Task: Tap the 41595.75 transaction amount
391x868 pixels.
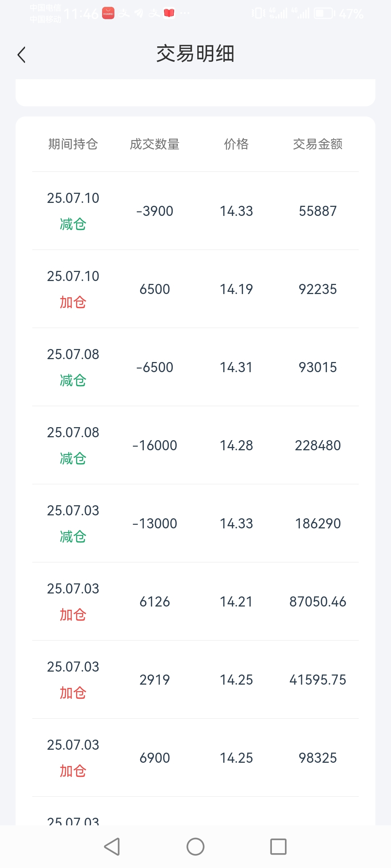Action: [x=318, y=680]
